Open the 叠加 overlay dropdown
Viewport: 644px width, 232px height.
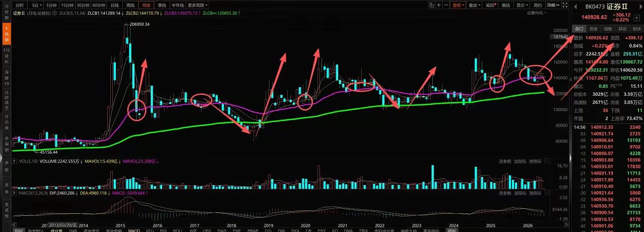pyautogui.click(x=474, y=5)
